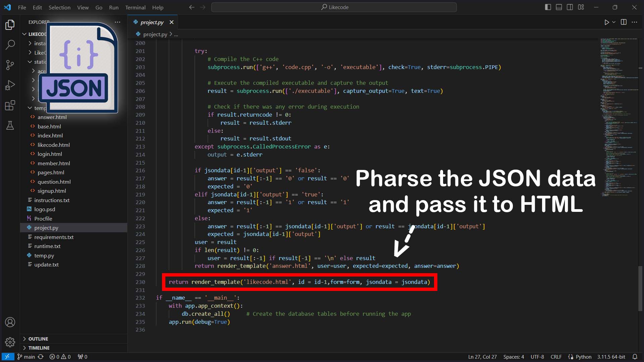The width and height of the screenshot is (644, 362).
Task: Toggle Primary Side Bar layout
Action: (x=548, y=7)
